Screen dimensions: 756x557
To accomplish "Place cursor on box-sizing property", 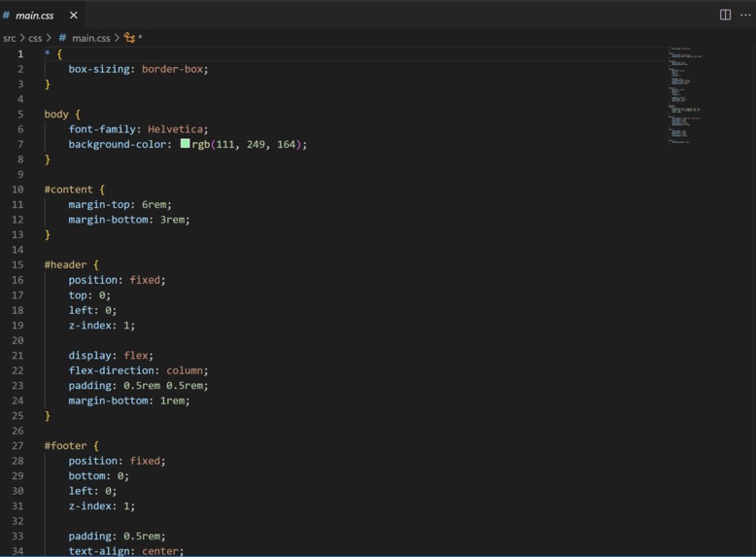I will pyautogui.click(x=99, y=69).
